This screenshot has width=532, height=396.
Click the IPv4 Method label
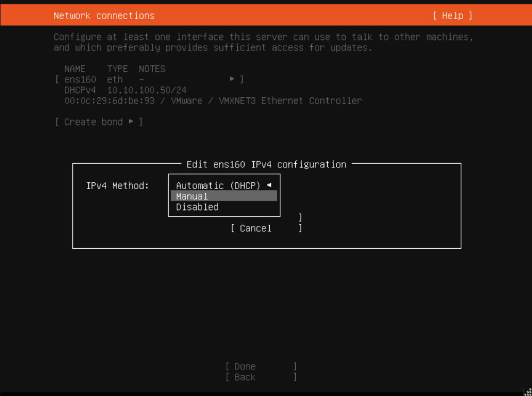point(118,186)
